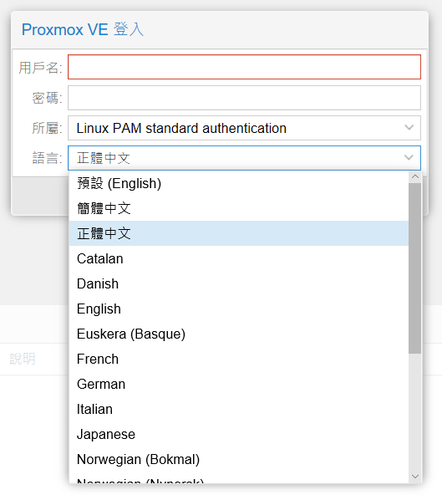This screenshot has width=442, height=500.
Task: Select highlighted 正體中文 list option
Action: (x=239, y=233)
